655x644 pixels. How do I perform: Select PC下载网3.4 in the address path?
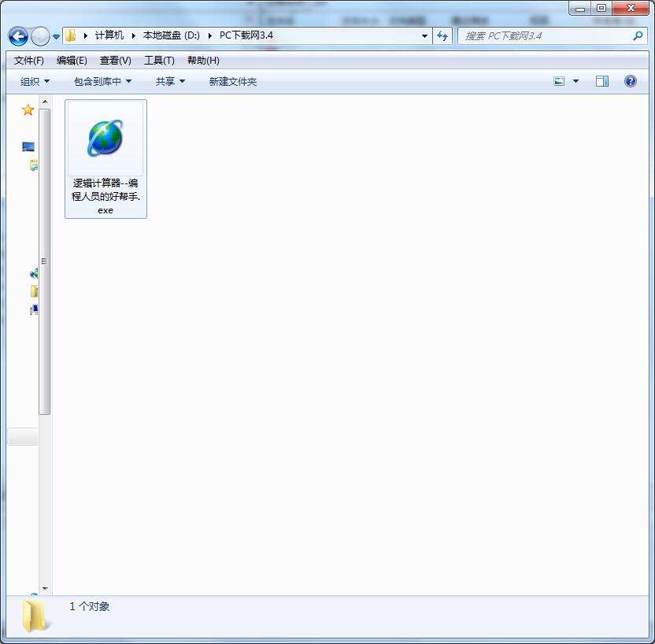click(x=246, y=35)
